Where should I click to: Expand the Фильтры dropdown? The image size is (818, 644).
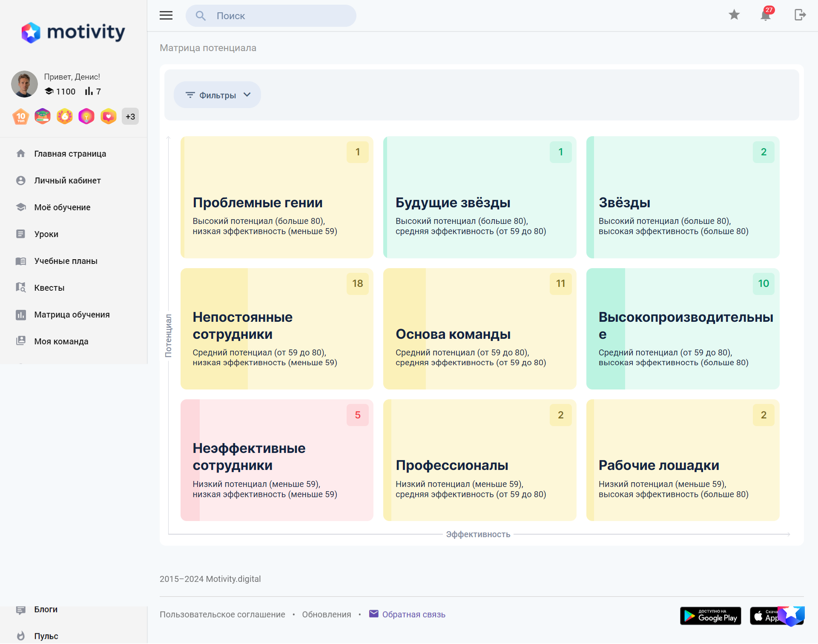pos(217,95)
